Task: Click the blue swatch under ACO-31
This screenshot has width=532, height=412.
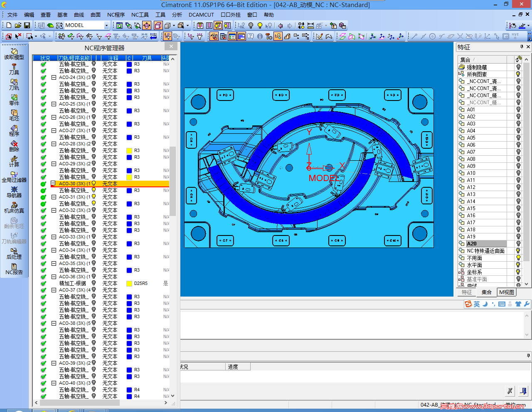Action: point(129,204)
